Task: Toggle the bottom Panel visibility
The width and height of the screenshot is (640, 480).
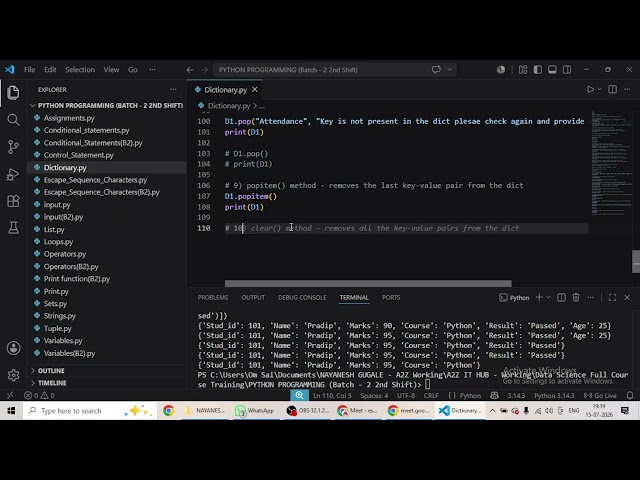Action: point(552,70)
